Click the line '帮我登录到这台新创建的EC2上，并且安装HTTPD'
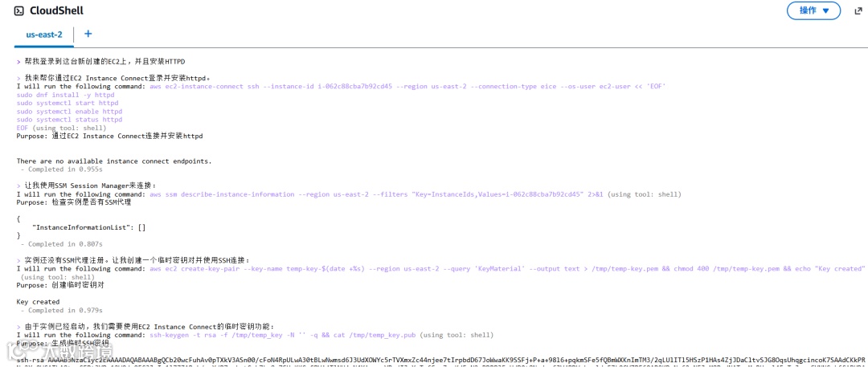This screenshot has height=367, width=868. tap(104, 61)
